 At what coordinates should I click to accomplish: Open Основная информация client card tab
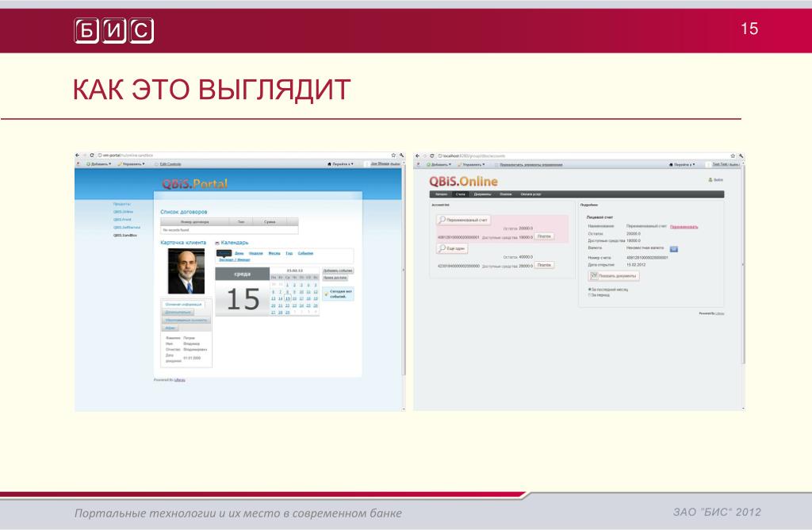coord(183,305)
